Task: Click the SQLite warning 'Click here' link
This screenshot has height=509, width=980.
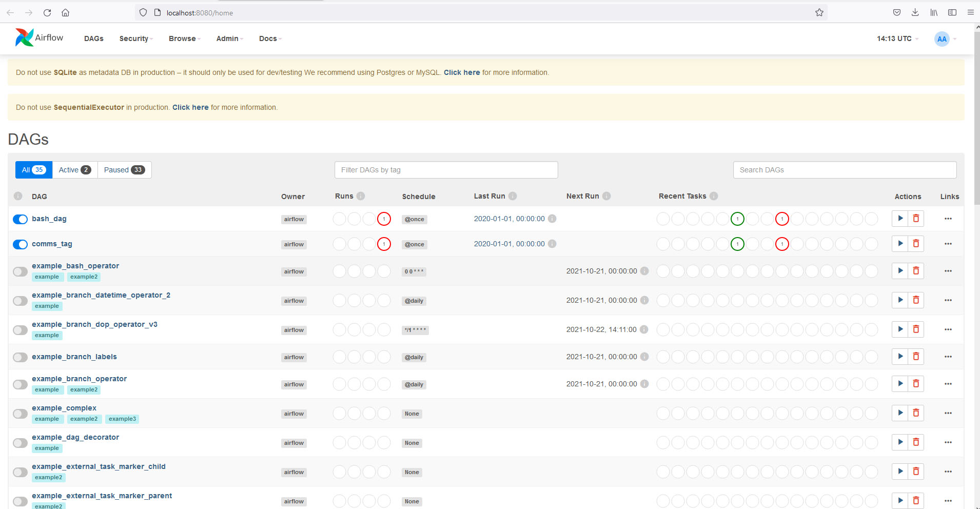Action: (461, 72)
